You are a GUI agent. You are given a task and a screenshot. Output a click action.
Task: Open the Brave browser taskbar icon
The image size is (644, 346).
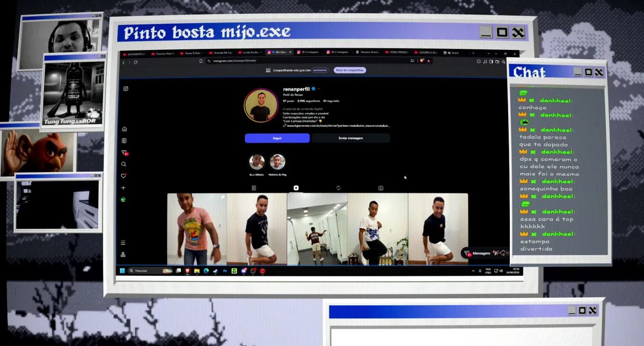coord(188,271)
